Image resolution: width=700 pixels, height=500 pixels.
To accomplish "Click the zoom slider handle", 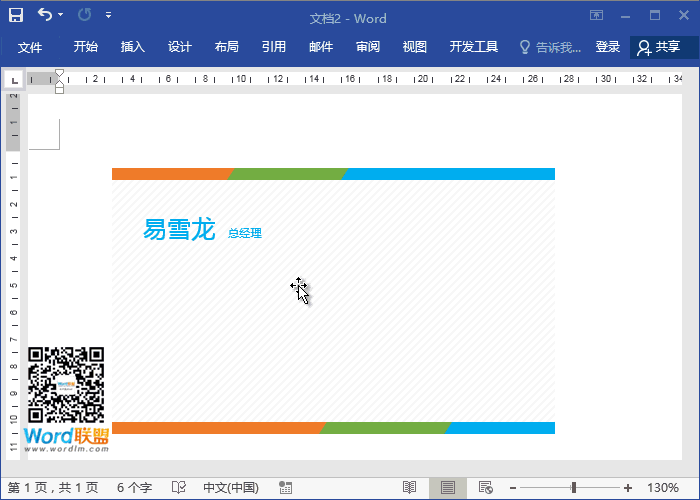I will [574, 488].
